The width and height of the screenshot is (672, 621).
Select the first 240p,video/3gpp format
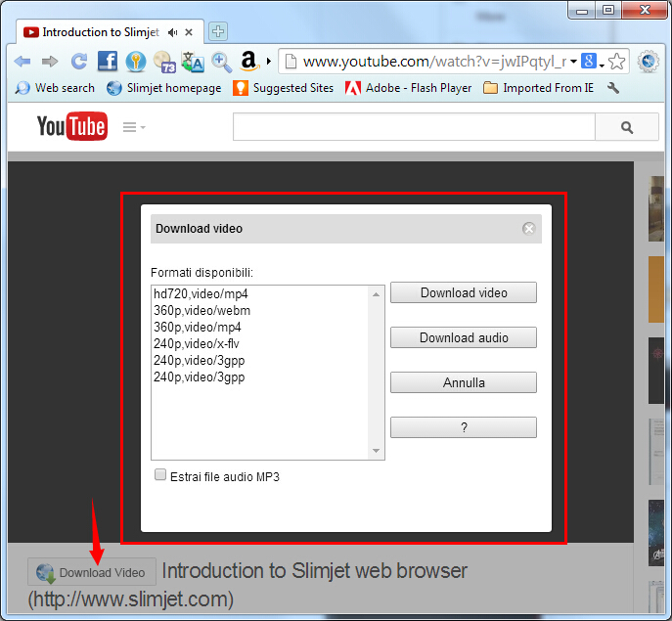[259, 361]
